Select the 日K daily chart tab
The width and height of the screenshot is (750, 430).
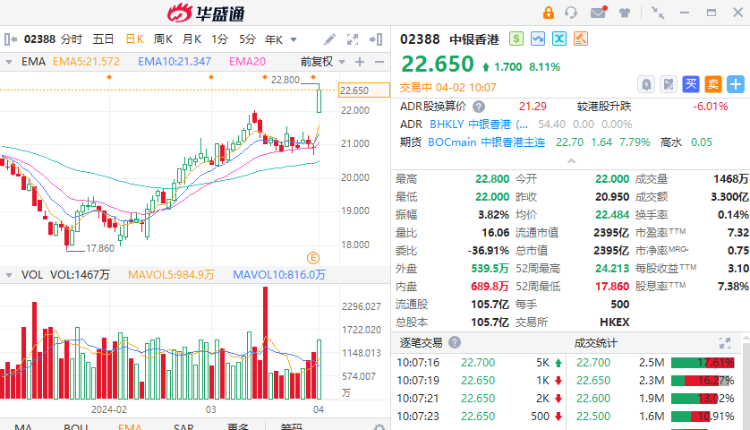click(x=134, y=39)
